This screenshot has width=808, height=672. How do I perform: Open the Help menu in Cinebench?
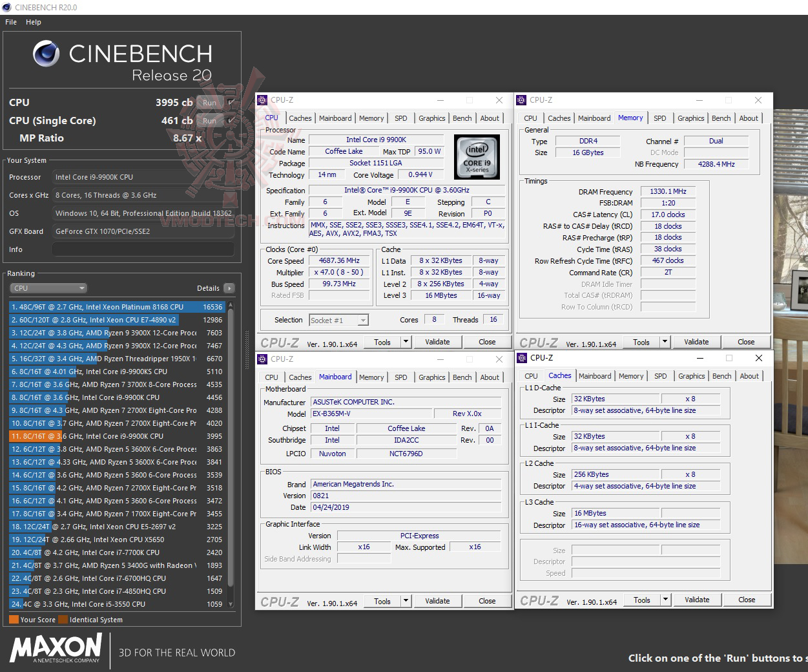[34, 22]
